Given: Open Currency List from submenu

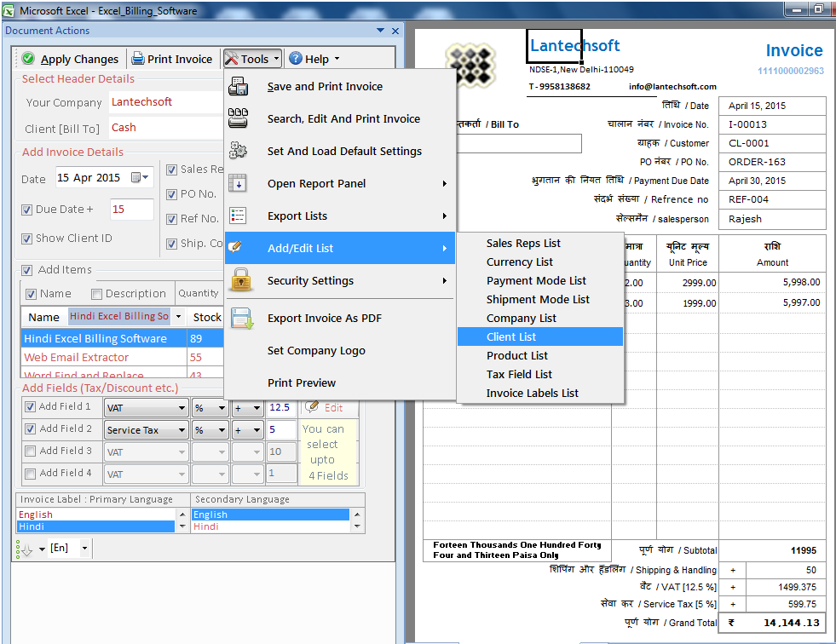Looking at the screenshot, I should pyautogui.click(x=540, y=262).
